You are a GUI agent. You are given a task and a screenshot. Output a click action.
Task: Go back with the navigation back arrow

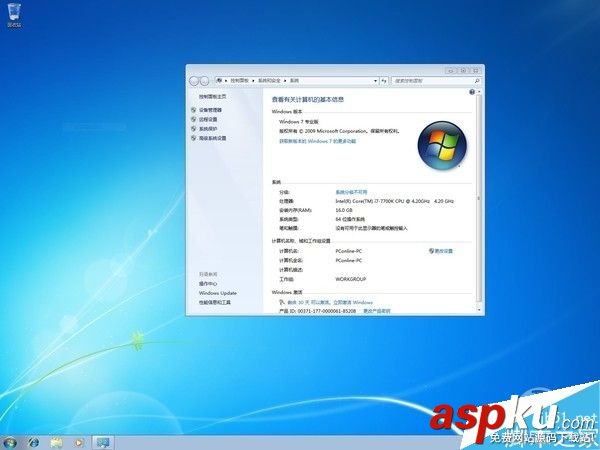click(x=194, y=81)
